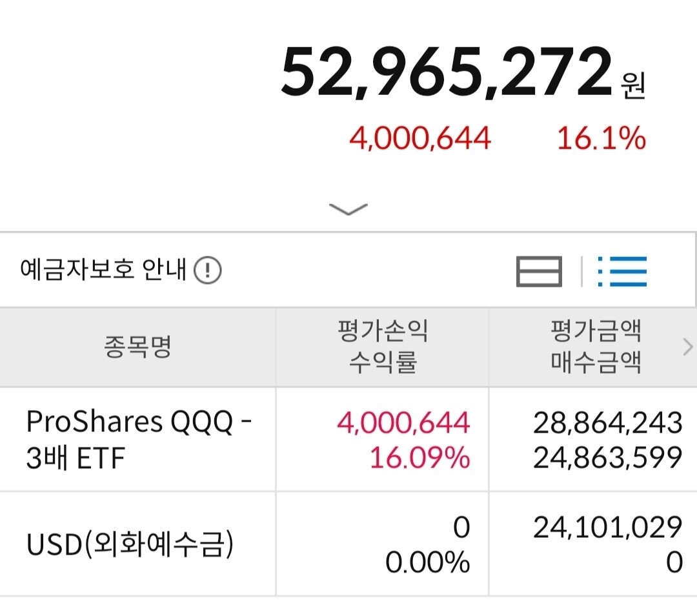Sort by 평가손익 수익률 column header
This screenshot has height=616, width=697.
pyautogui.click(x=382, y=347)
